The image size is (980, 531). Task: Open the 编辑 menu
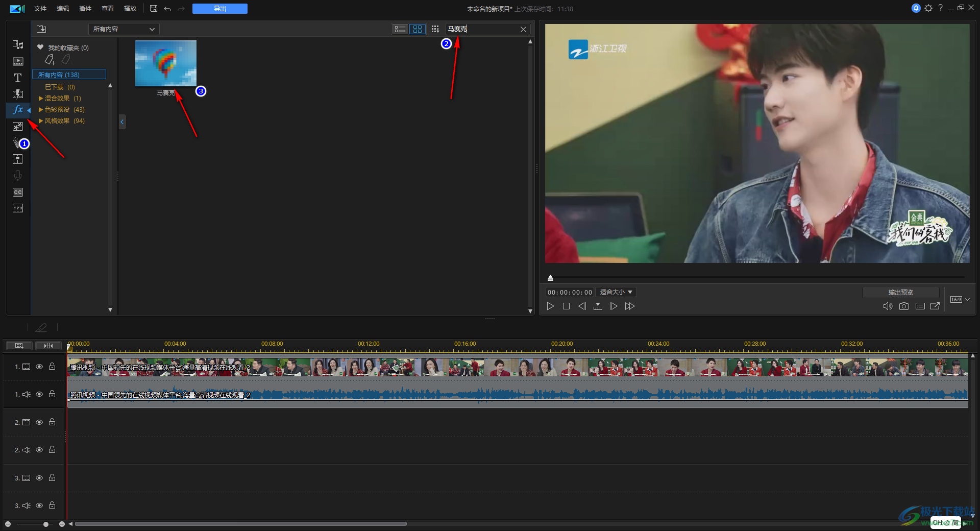point(63,9)
